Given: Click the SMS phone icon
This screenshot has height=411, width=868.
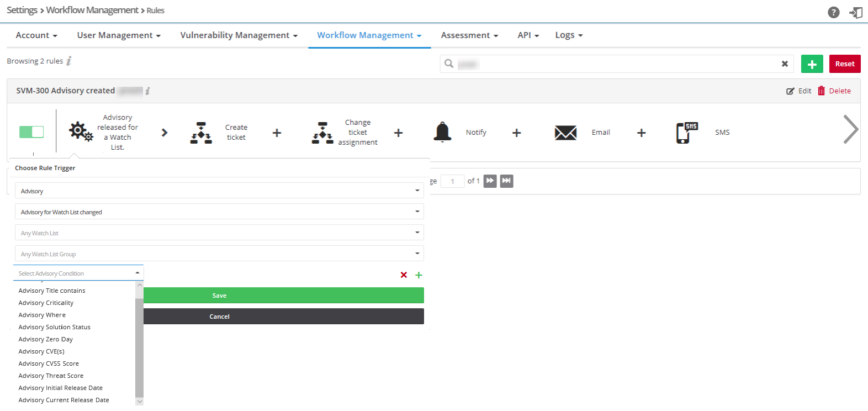Looking at the screenshot, I should 687,133.
